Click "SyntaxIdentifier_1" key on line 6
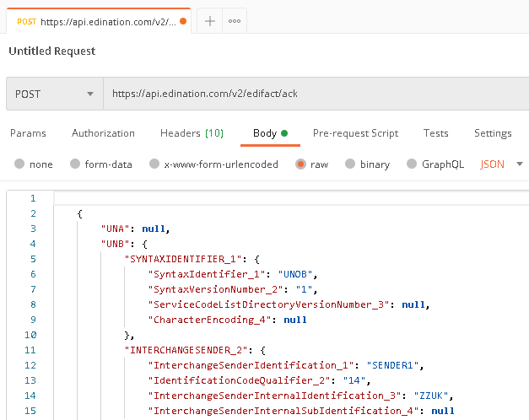This screenshot has width=529, height=420. pos(207,274)
